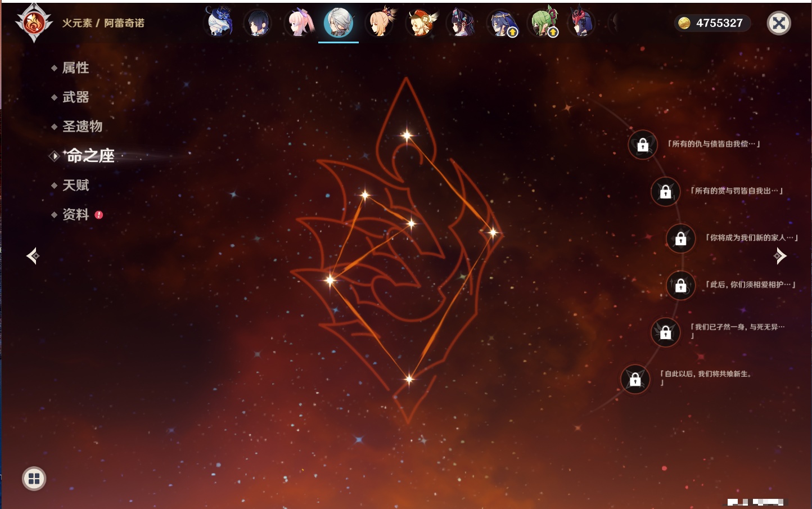
Task: Click the Mora coin icon
Action: pos(684,23)
